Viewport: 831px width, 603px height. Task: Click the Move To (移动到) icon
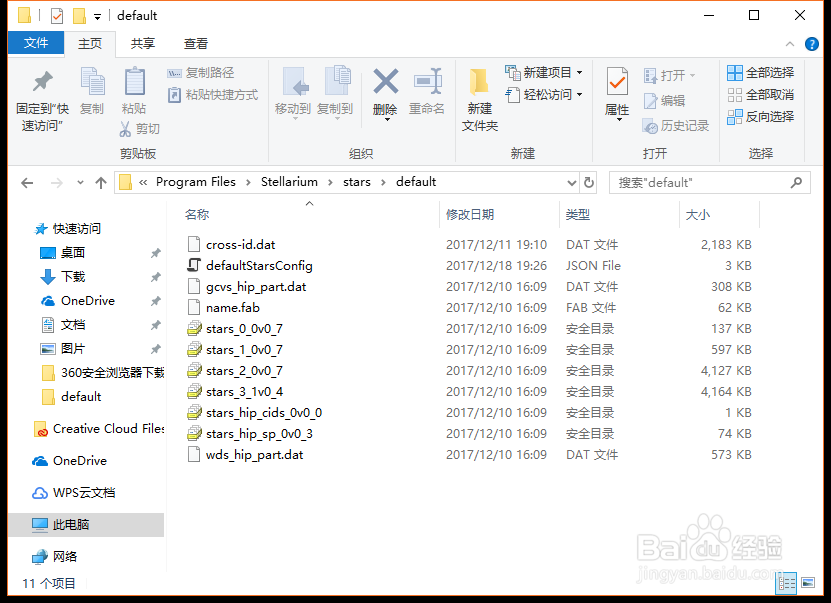point(295,81)
